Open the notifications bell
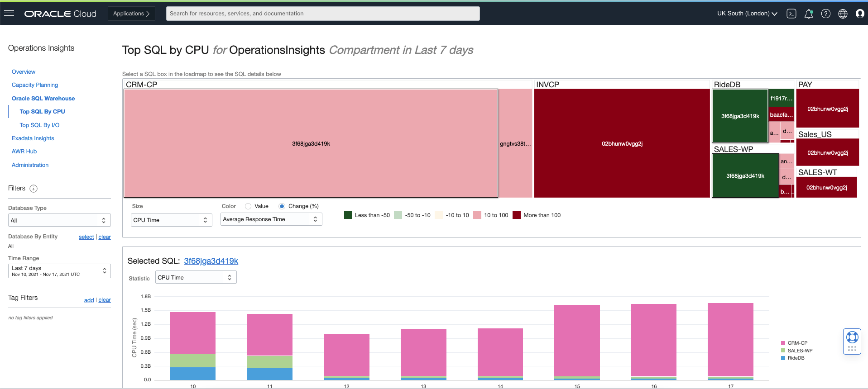 click(809, 14)
